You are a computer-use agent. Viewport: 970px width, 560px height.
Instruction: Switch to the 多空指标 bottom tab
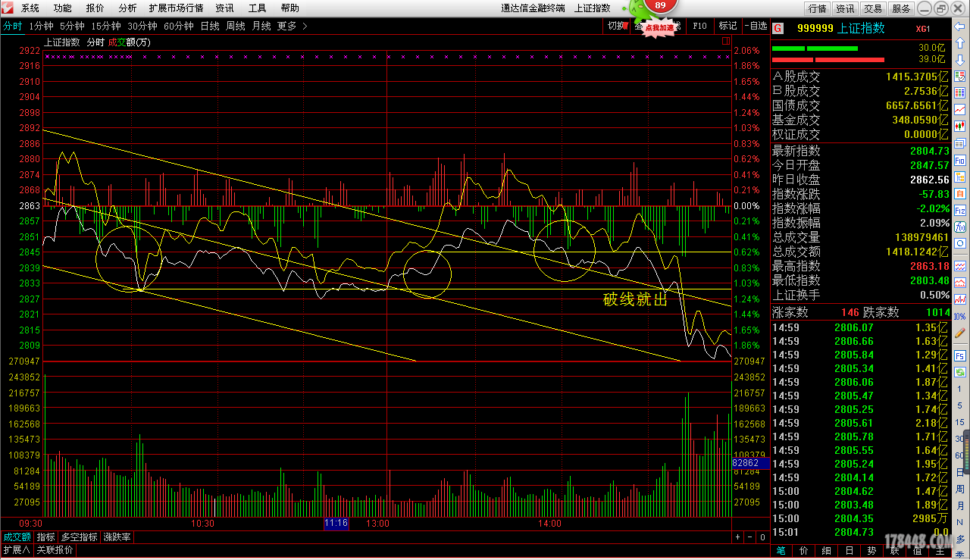(80, 537)
